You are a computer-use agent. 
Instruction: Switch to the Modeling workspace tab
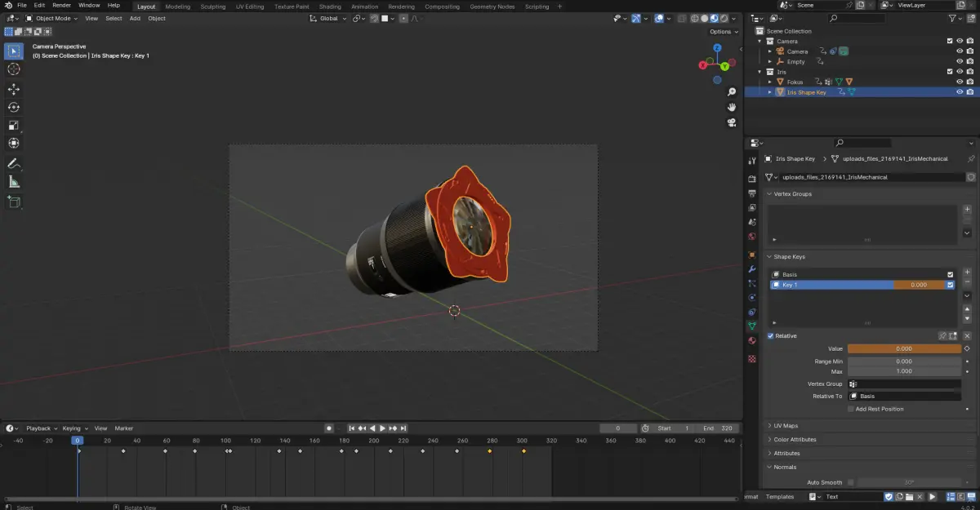coord(178,7)
